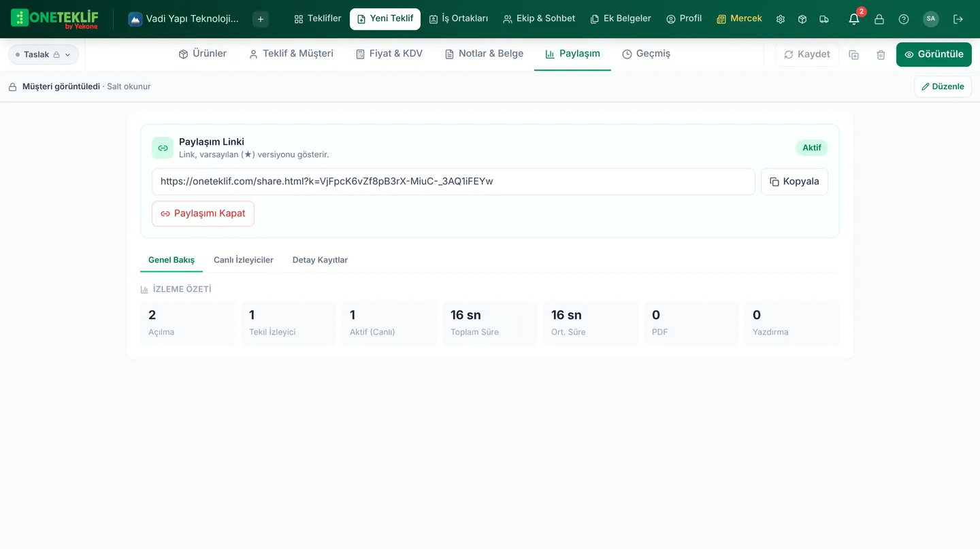Viewport: 980px width, 549px height.
Task: Click the trash delete icon
Action: 881,54
